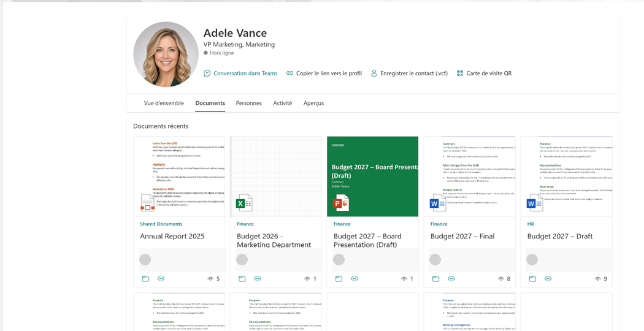Open the Activité tab
Viewport: 644px width, 331px height.
tap(283, 103)
